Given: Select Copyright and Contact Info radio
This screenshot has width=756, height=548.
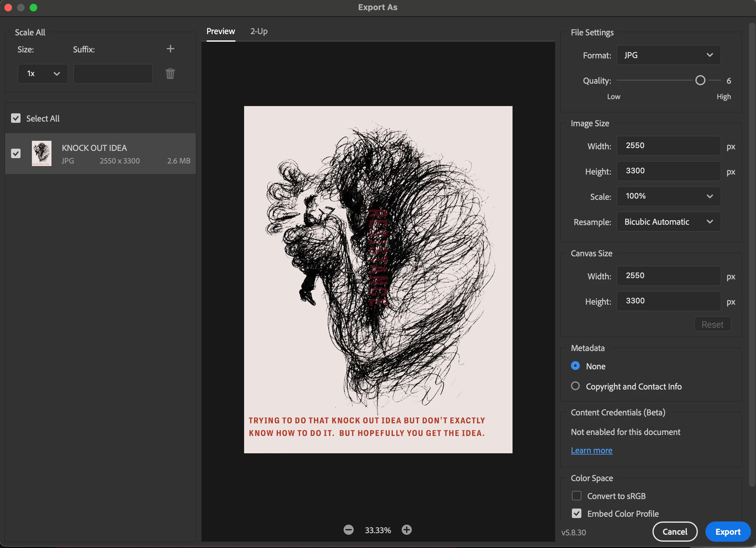Looking at the screenshot, I should pos(575,386).
